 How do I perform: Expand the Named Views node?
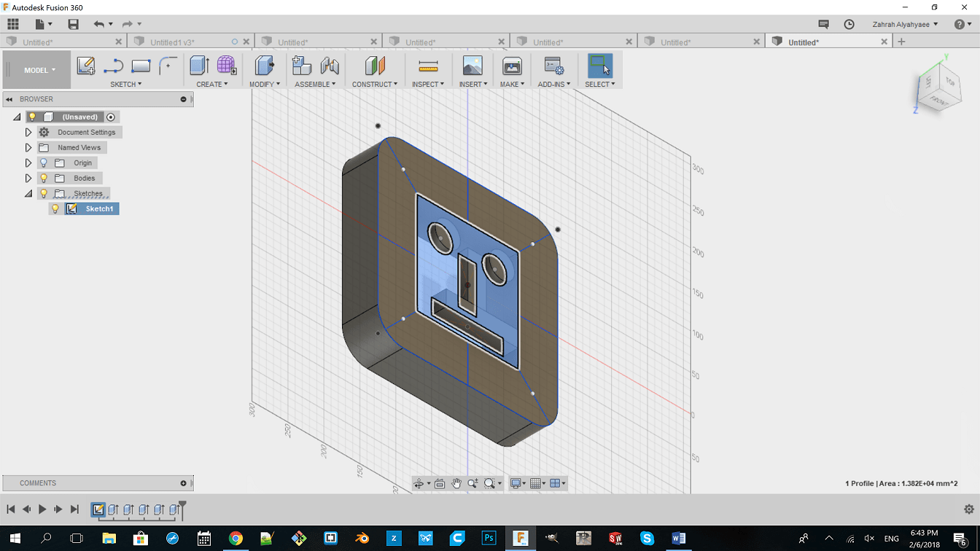[x=28, y=147]
